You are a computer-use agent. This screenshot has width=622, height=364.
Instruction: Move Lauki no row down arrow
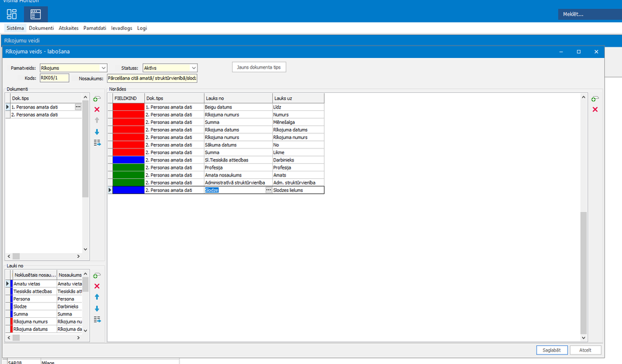tap(97, 309)
